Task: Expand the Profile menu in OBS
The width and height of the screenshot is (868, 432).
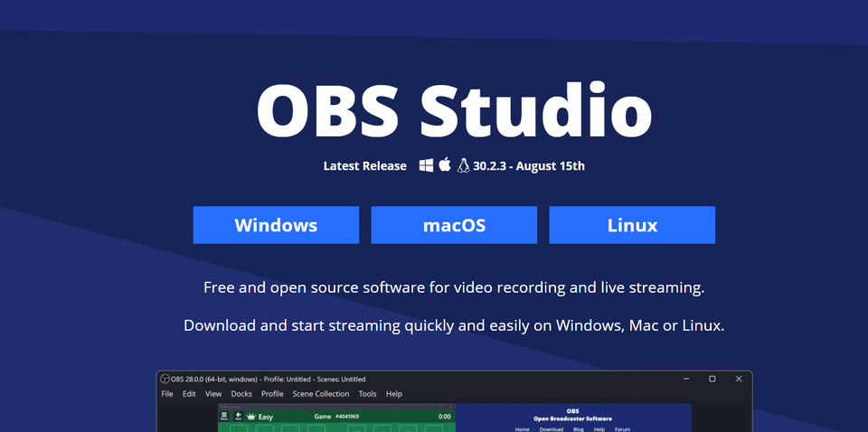Action: (x=272, y=394)
